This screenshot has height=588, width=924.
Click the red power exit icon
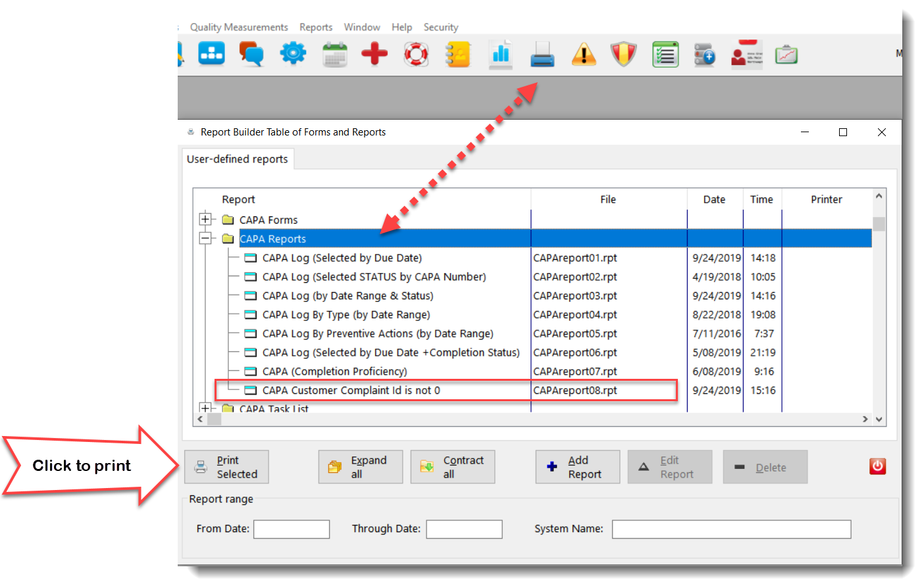(x=877, y=466)
